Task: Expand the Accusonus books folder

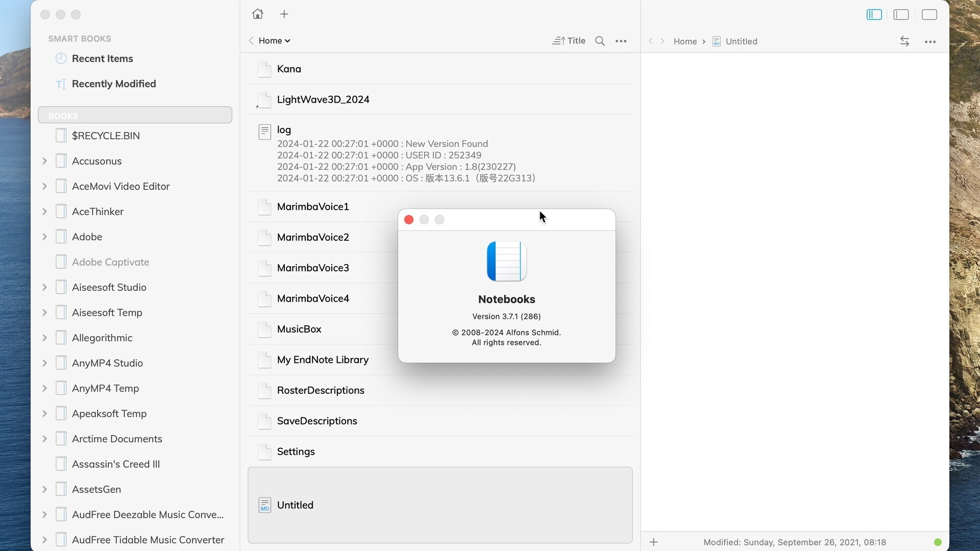Action: (45, 161)
